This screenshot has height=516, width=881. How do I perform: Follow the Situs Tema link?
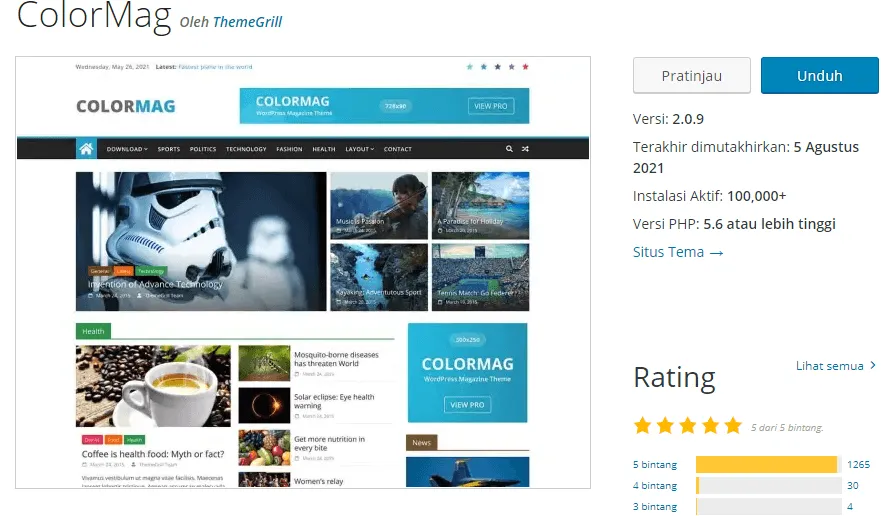pyautogui.click(x=677, y=252)
